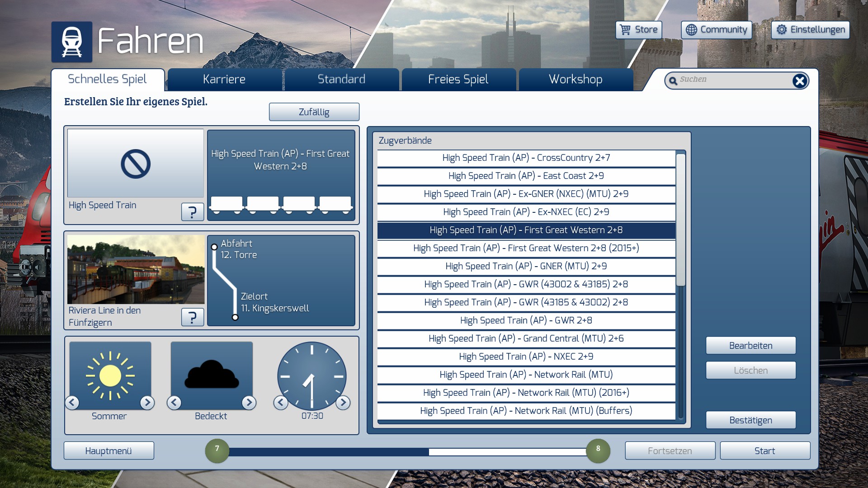Select Network Rail (MTU) (Buffers) consist
The height and width of the screenshot is (488, 868).
[526, 411]
